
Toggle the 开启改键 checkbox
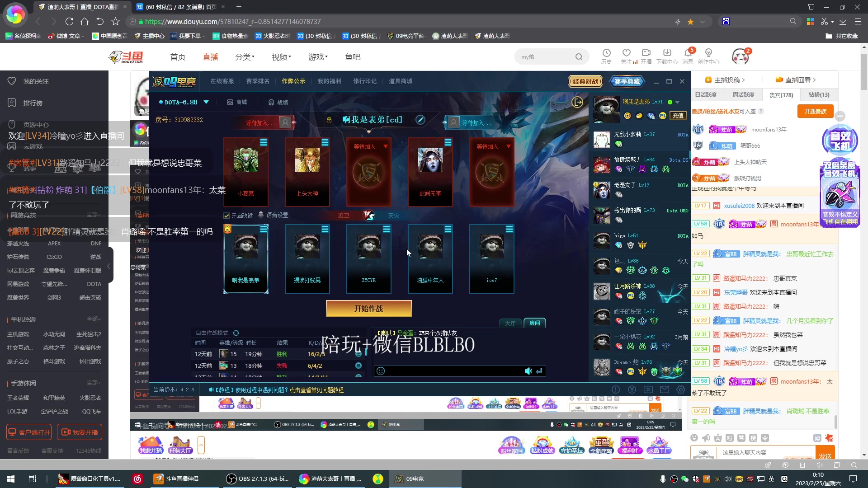[x=226, y=216]
